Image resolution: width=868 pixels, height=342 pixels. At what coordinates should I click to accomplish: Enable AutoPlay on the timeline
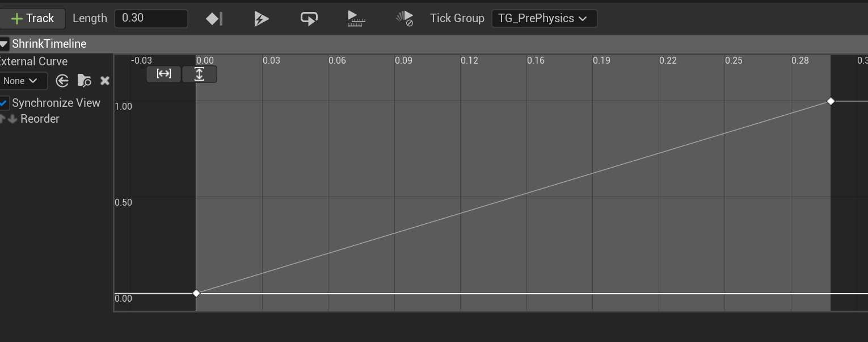pos(261,19)
